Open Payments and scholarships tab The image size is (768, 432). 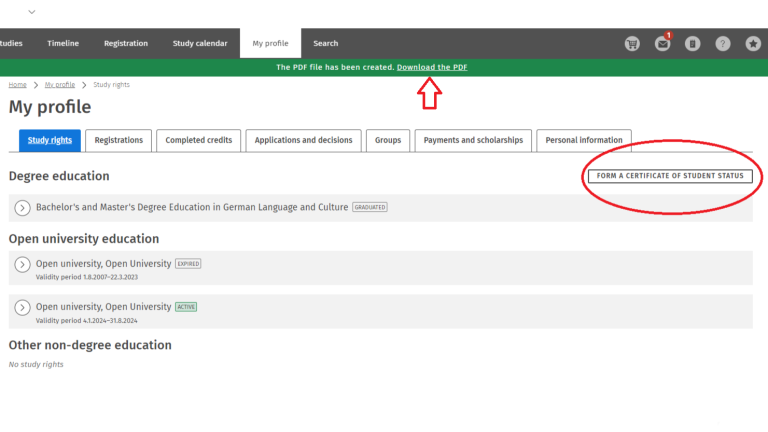473,140
